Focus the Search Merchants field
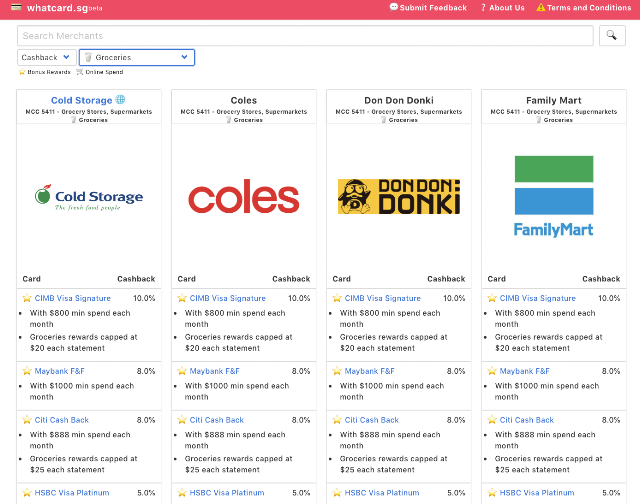This screenshot has height=504, width=640. (305, 36)
